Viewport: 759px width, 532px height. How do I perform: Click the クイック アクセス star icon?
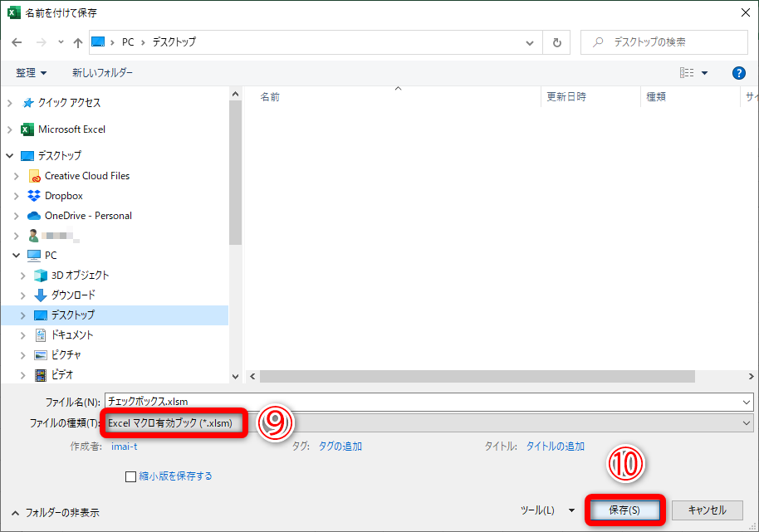click(x=27, y=103)
